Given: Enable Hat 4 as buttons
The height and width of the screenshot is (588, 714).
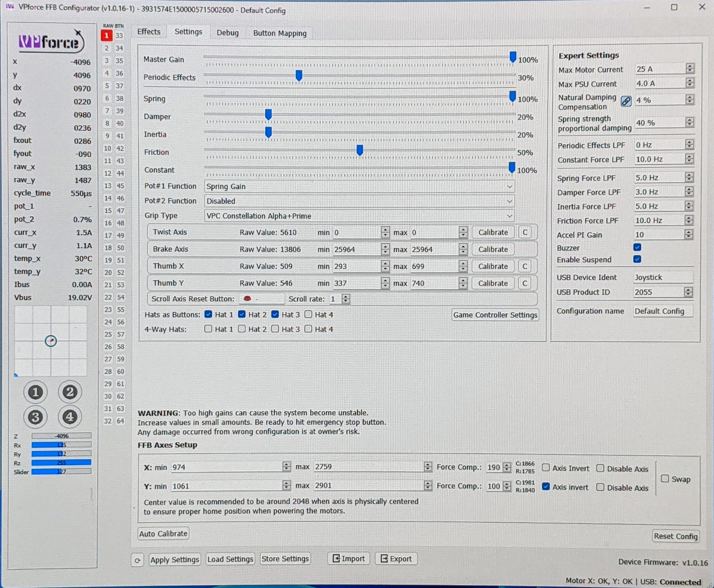Looking at the screenshot, I should click(309, 314).
